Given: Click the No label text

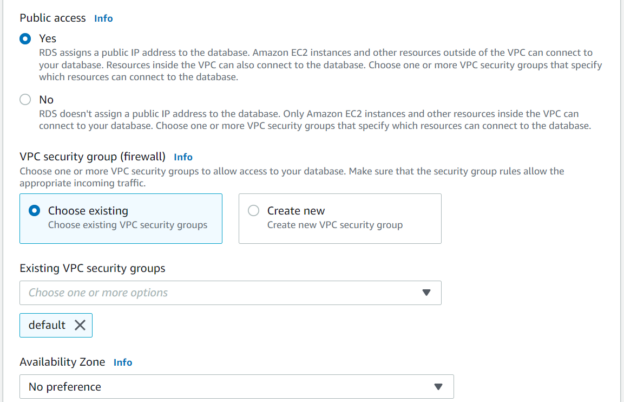Looking at the screenshot, I should tap(46, 100).
